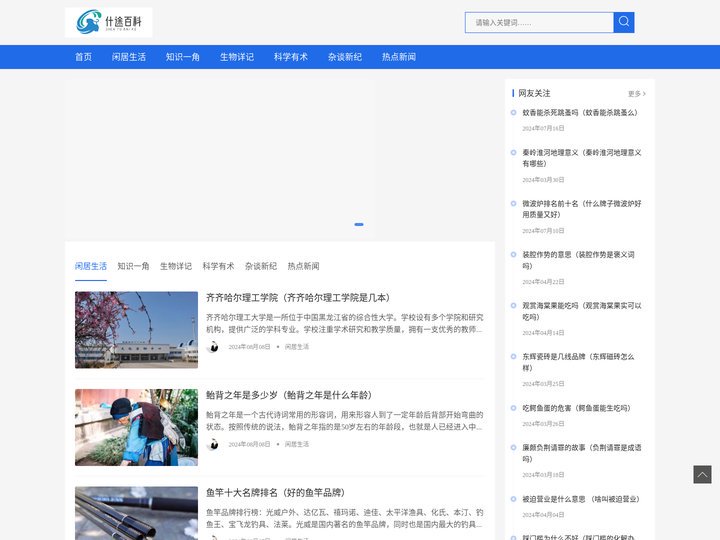Switch to the 生物详记 content tab
The height and width of the screenshot is (540, 720).
click(176, 266)
